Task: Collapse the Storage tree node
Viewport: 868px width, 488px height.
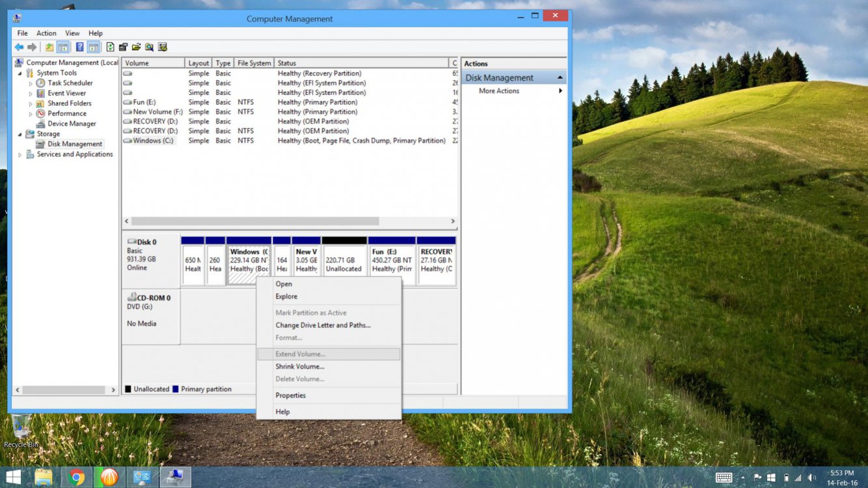Action: [19, 134]
